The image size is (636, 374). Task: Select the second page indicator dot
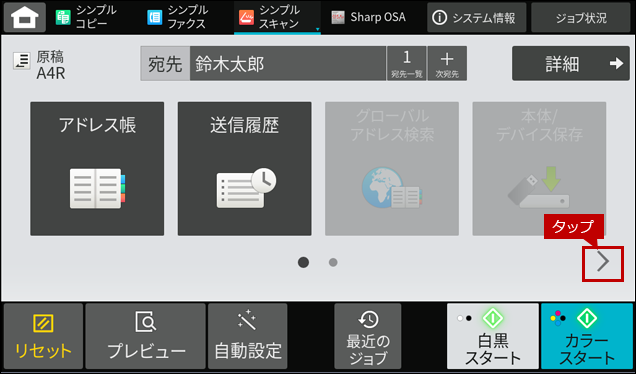333,262
